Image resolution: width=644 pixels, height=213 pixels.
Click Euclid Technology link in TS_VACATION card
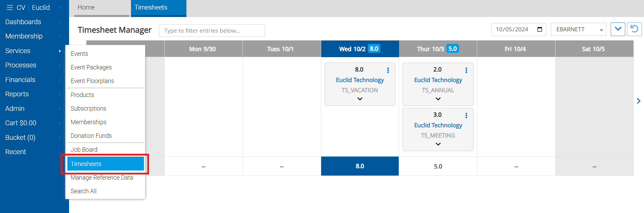(360, 80)
